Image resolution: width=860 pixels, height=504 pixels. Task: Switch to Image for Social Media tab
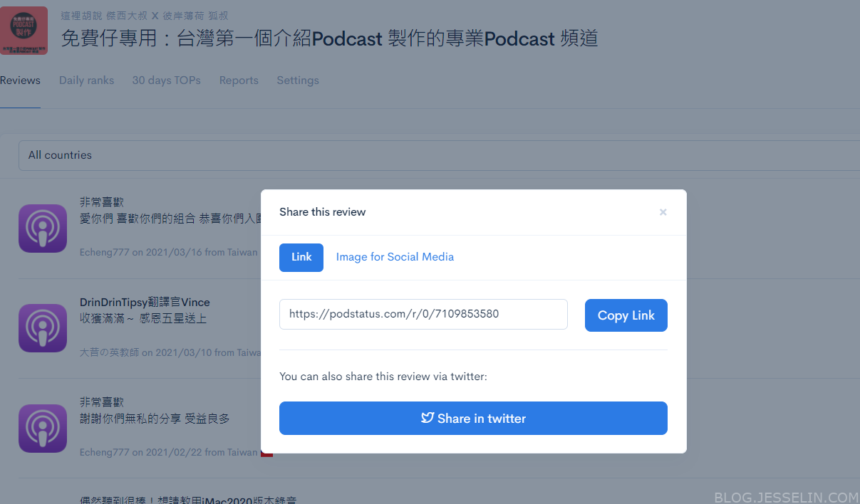coord(395,257)
